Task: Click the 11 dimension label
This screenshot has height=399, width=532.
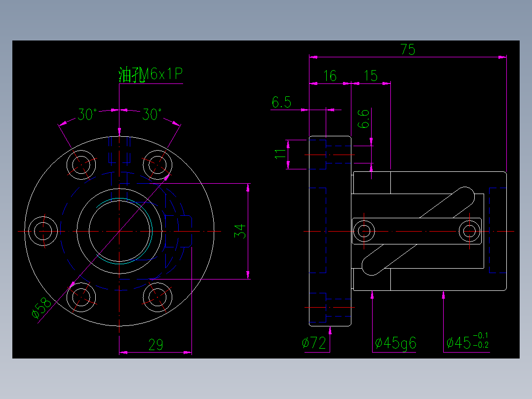Action: pyautogui.click(x=279, y=154)
